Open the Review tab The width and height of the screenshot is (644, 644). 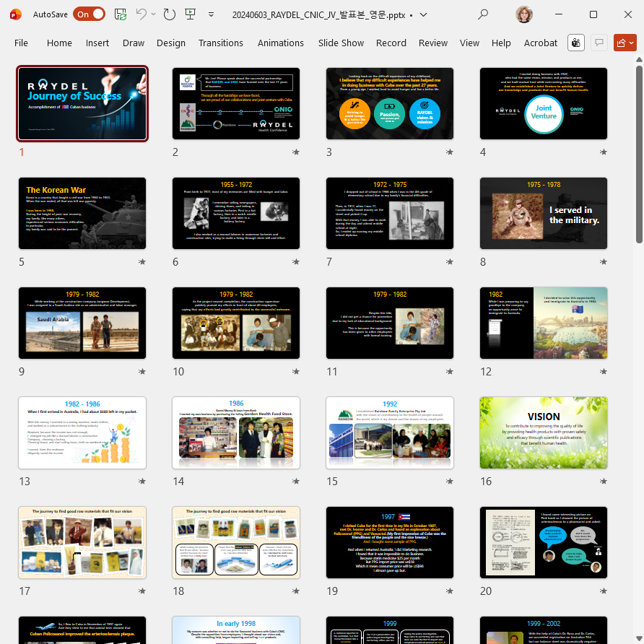click(x=433, y=43)
